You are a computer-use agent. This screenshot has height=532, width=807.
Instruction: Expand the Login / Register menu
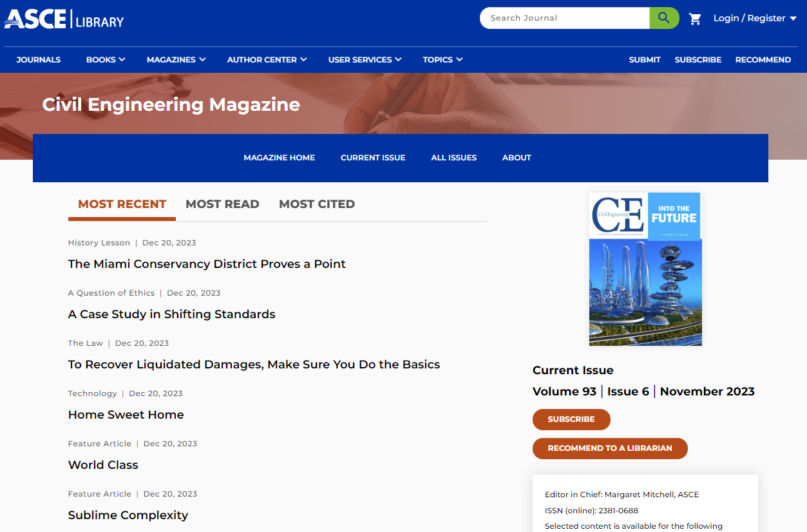coord(754,18)
